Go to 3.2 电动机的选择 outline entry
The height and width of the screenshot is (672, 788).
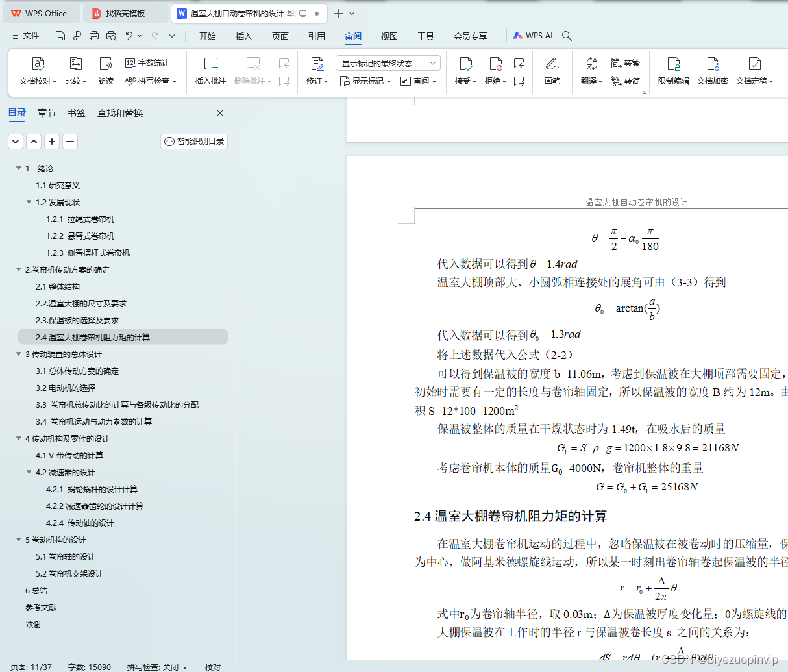pyautogui.click(x=66, y=388)
